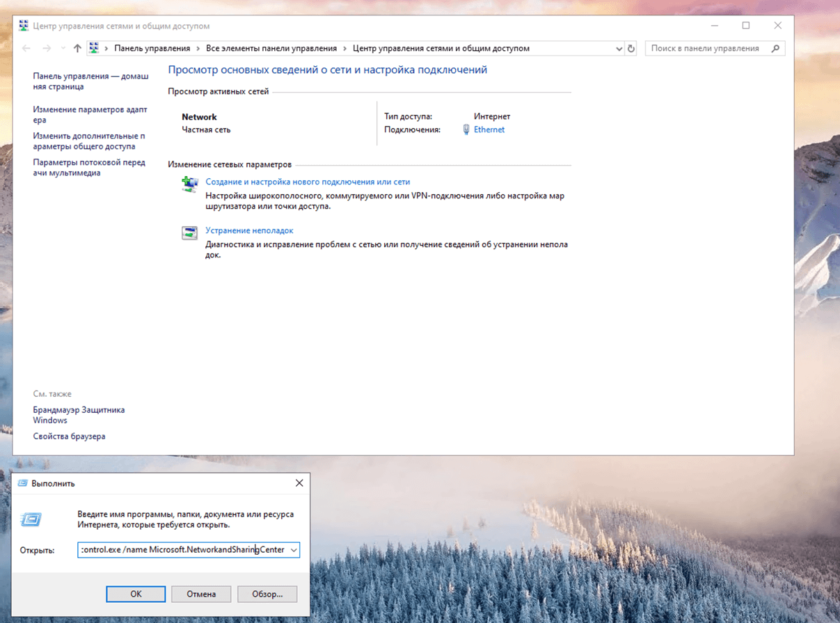840x623 pixels.
Task: Open recent locations dropdown arrow
Action: pos(63,49)
